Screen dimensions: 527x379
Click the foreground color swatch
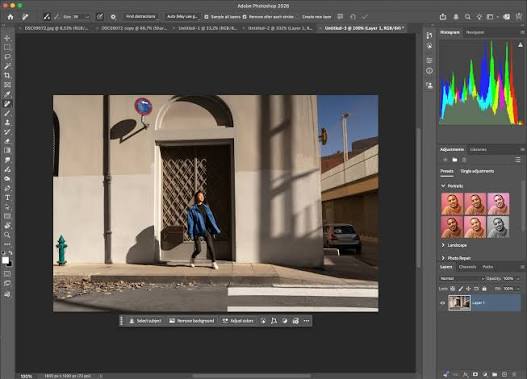click(x=5, y=260)
